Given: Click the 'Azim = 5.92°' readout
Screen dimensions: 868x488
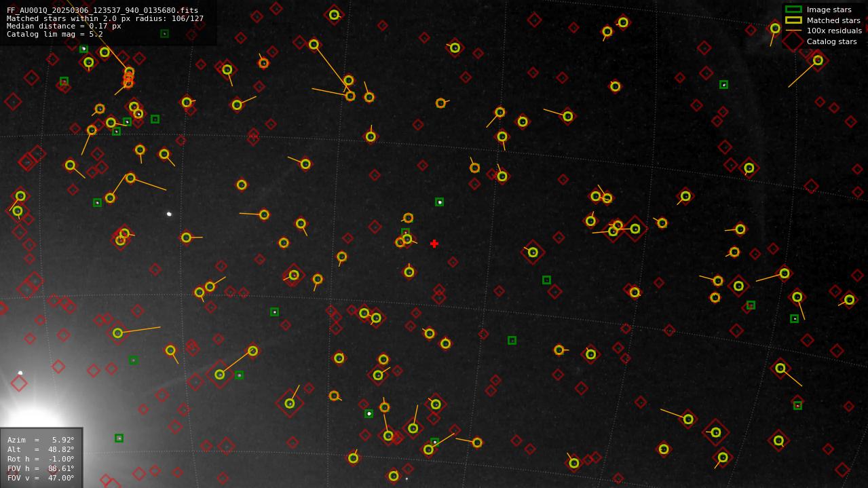Looking at the screenshot, I should (41, 440).
